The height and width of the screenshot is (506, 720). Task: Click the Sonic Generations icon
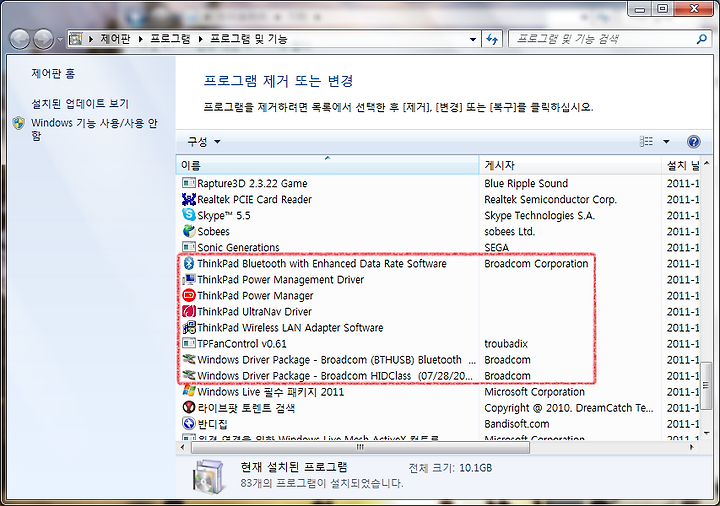189,247
